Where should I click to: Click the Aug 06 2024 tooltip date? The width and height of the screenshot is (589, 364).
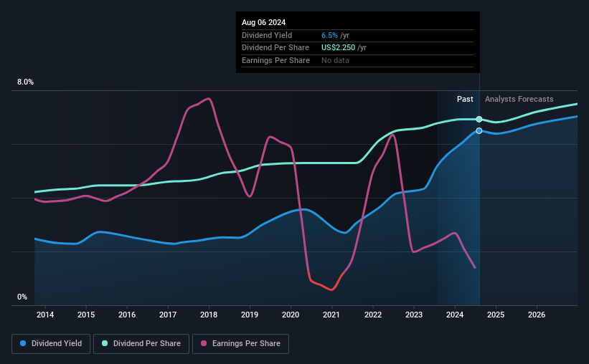pos(264,22)
